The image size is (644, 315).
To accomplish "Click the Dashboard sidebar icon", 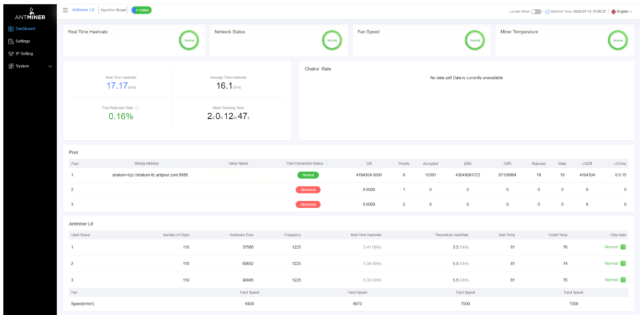I will click(11, 29).
